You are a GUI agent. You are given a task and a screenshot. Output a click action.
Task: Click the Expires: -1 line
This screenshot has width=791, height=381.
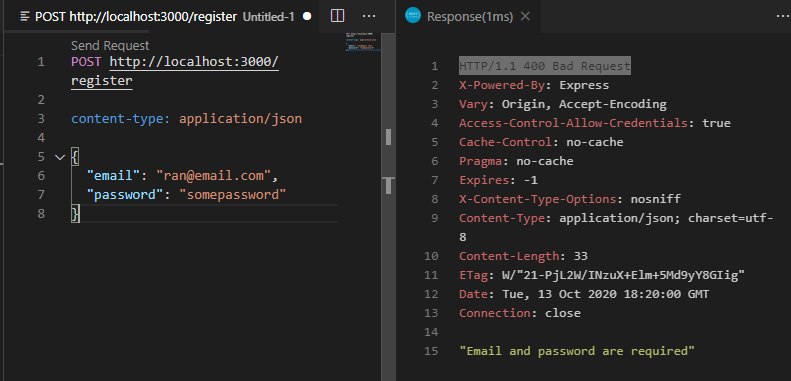(x=498, y=180)
